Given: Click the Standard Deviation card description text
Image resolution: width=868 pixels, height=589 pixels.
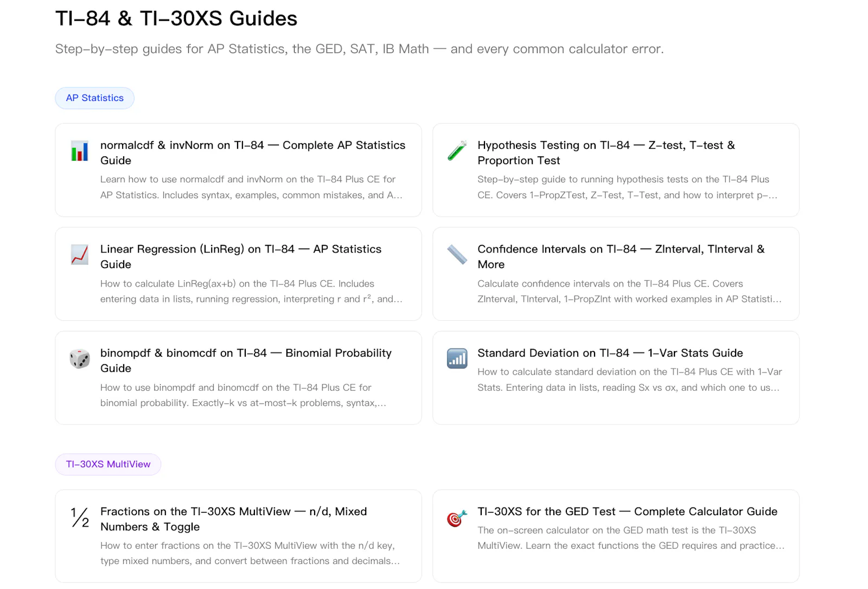Looking at the screenshot, I should tap(630, 379).
